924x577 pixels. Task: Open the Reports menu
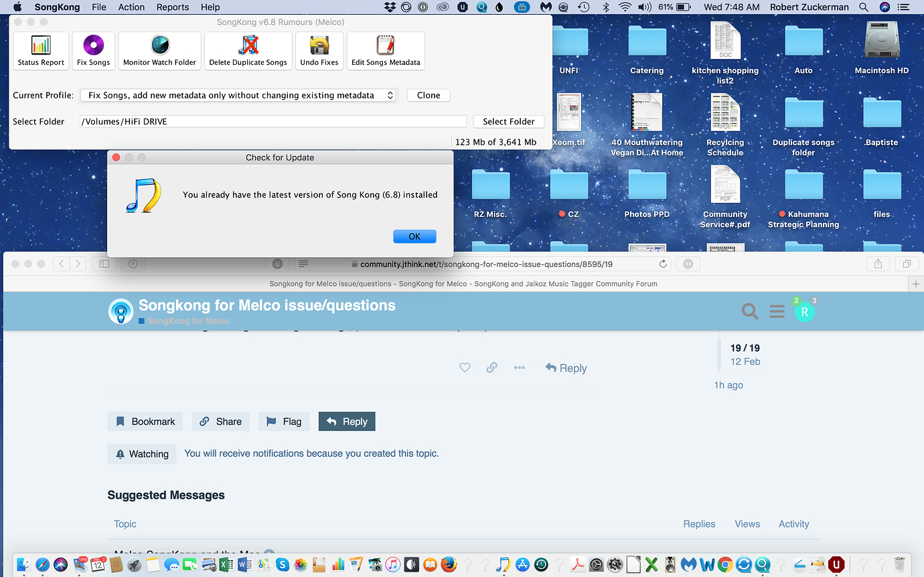[173, 7]
